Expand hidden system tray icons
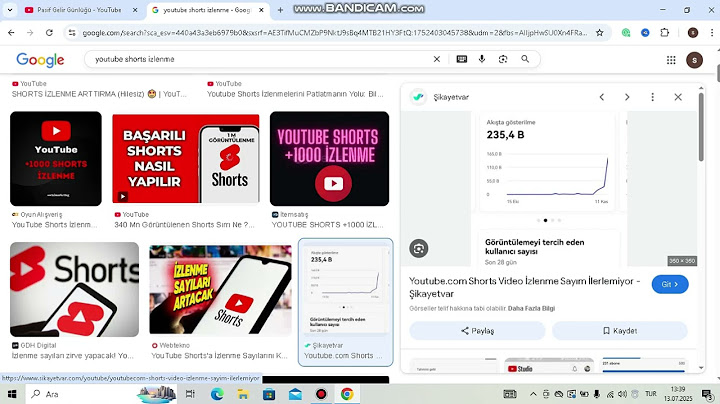720x404 pixels. (x=533, y=394)
